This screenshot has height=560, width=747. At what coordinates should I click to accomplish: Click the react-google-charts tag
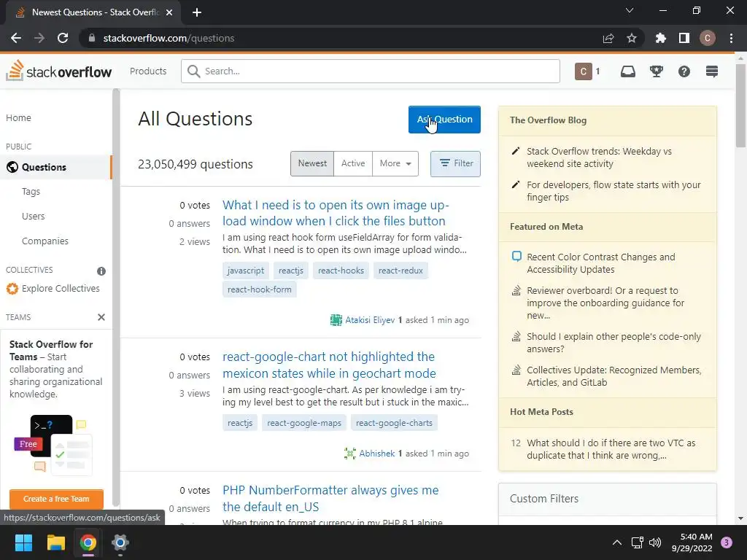pos(394,423)
